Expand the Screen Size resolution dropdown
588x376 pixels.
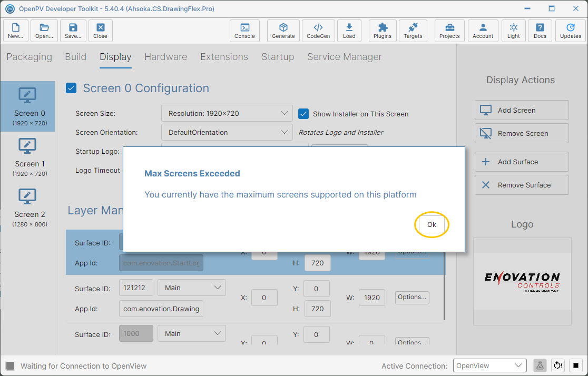(x=227, y=114)
